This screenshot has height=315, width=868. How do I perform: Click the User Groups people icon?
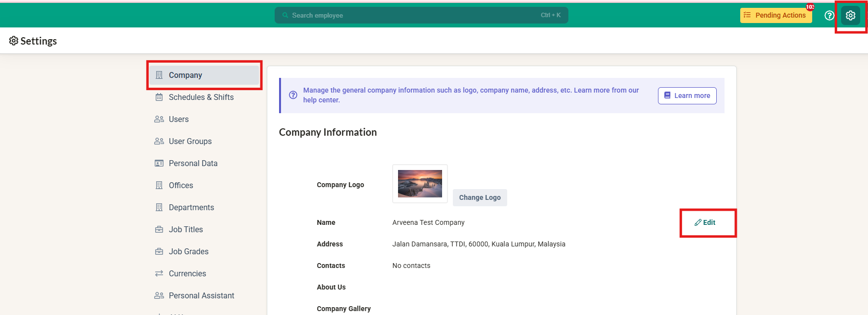[x=159, y=141]
